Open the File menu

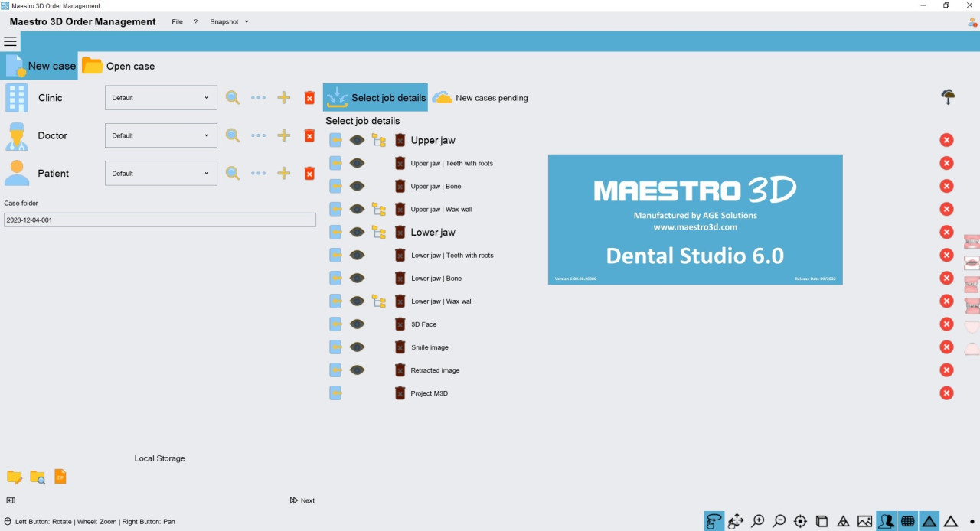point(177,22)
